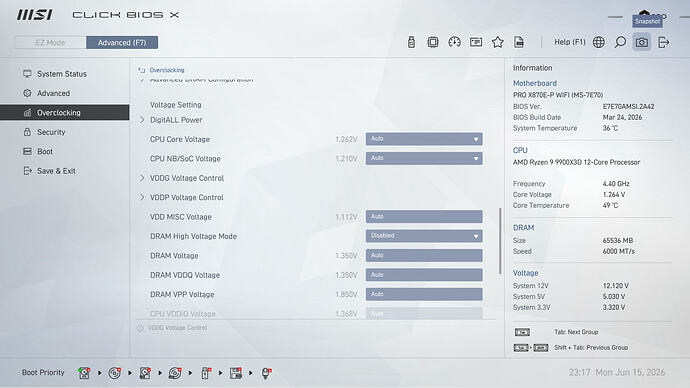Click the Overclocking breadcrumb link

pyautogui.click(x=167, y=70)
